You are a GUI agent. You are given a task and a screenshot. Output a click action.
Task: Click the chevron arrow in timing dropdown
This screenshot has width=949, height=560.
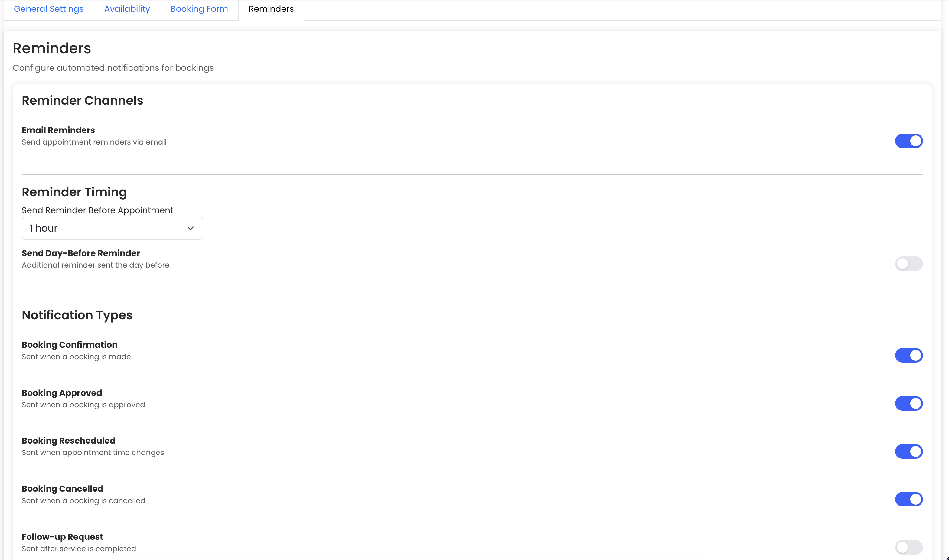[x=190, y=228]
